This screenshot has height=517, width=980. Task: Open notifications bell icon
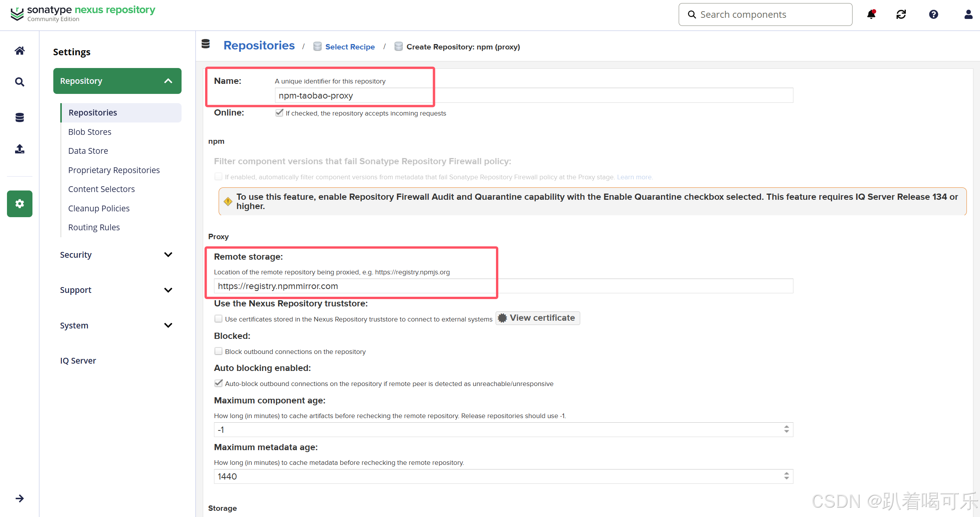point(871,14)
